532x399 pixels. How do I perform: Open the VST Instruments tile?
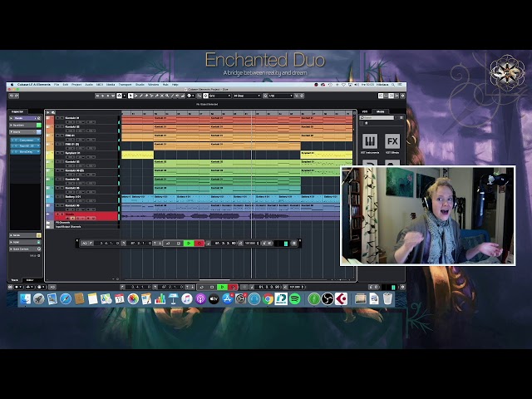370,141
